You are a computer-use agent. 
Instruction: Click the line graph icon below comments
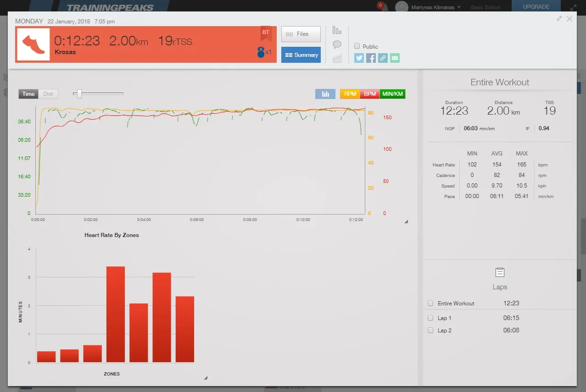pos(337,58)
